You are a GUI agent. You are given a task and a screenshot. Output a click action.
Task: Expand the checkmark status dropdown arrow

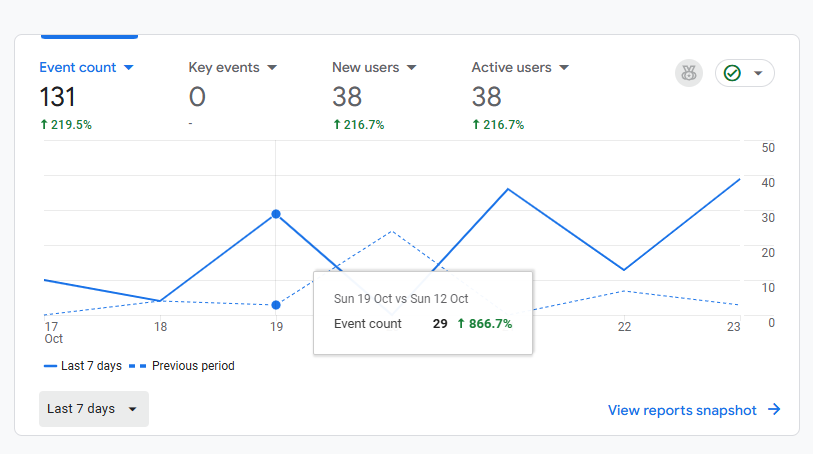point(758,73)
